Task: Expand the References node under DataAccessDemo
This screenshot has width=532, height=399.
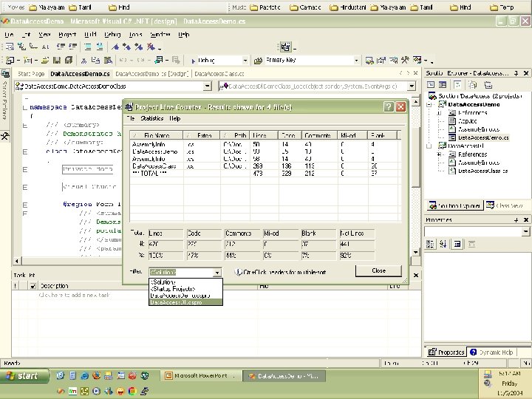Action: pyautogui.click(x=439, y=112)
